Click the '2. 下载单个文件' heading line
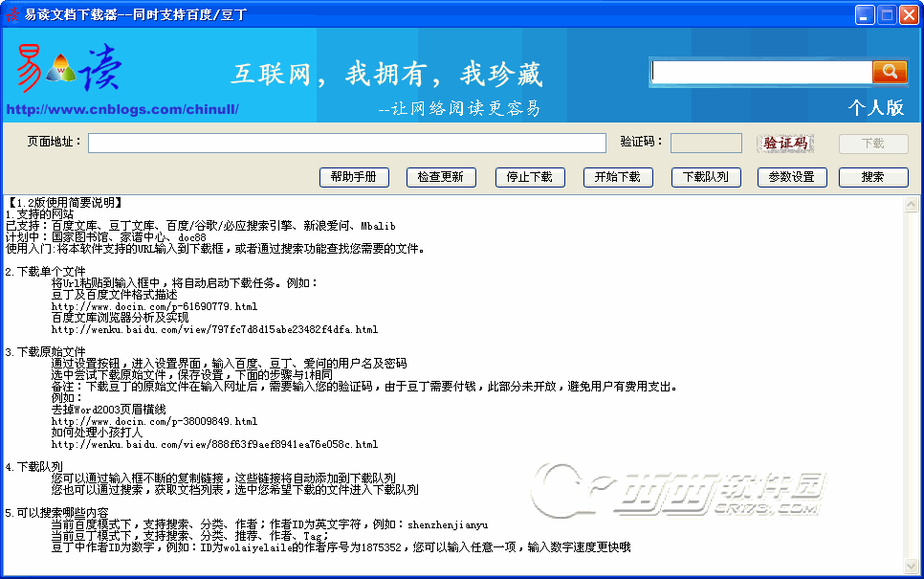The width and height of the screenshot is (924, 579). click(x=45, y=272)
